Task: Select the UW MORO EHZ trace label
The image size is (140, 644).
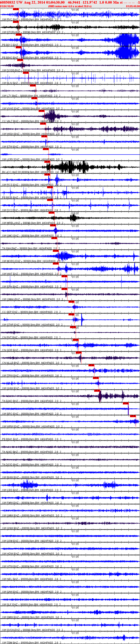Action: pyautogui.click(x=32, y=261)
